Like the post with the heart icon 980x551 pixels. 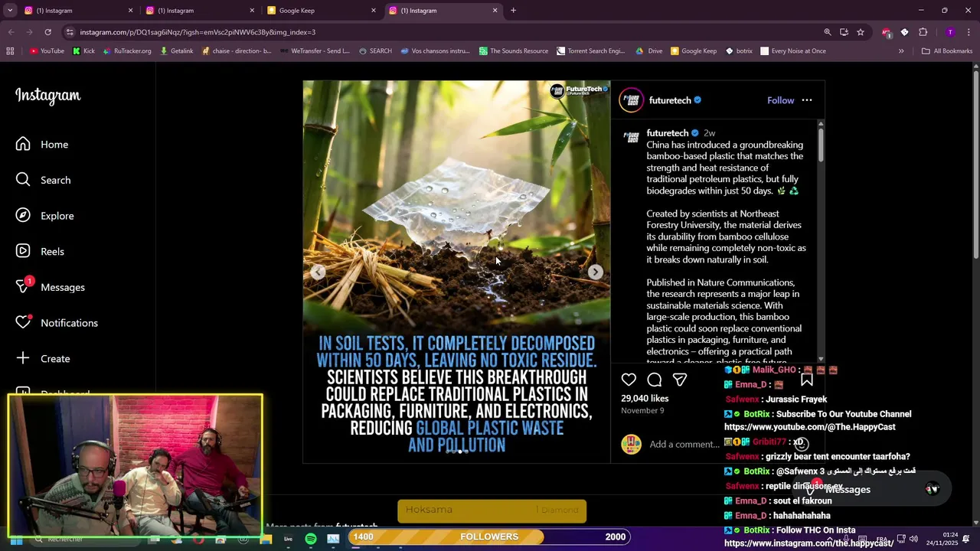coord(629,380)
